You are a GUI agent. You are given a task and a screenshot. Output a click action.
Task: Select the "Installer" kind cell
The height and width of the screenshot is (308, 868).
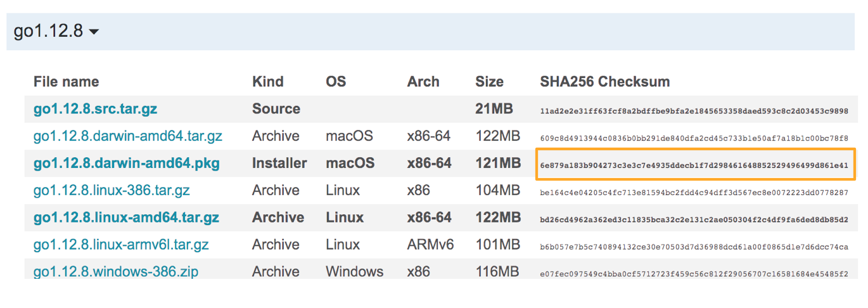point(279,164)
